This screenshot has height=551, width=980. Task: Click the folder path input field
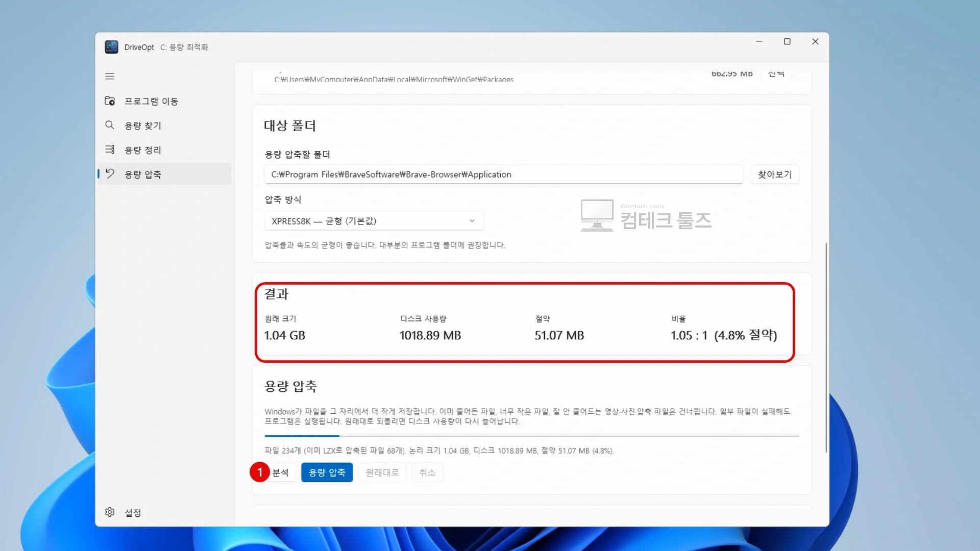click(x=503, y=174)
